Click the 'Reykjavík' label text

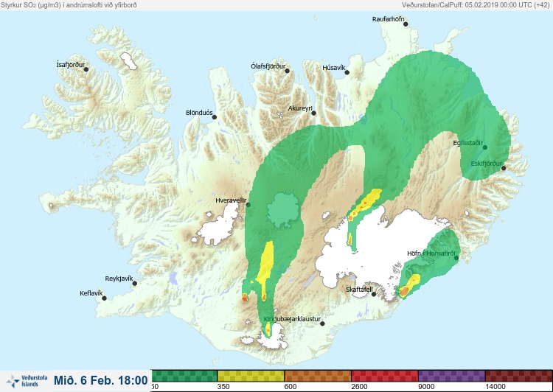(x=119, y=279)
